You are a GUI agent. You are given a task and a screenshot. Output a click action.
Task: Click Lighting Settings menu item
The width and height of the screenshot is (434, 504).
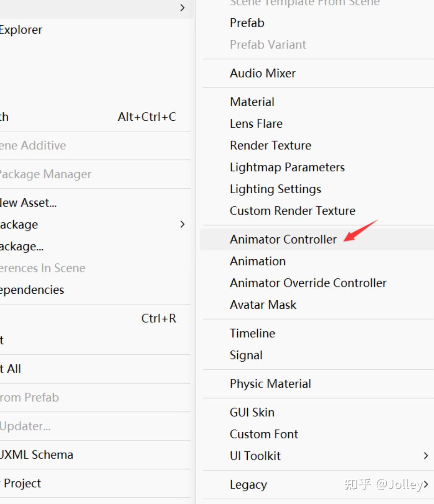coord(275,189)
